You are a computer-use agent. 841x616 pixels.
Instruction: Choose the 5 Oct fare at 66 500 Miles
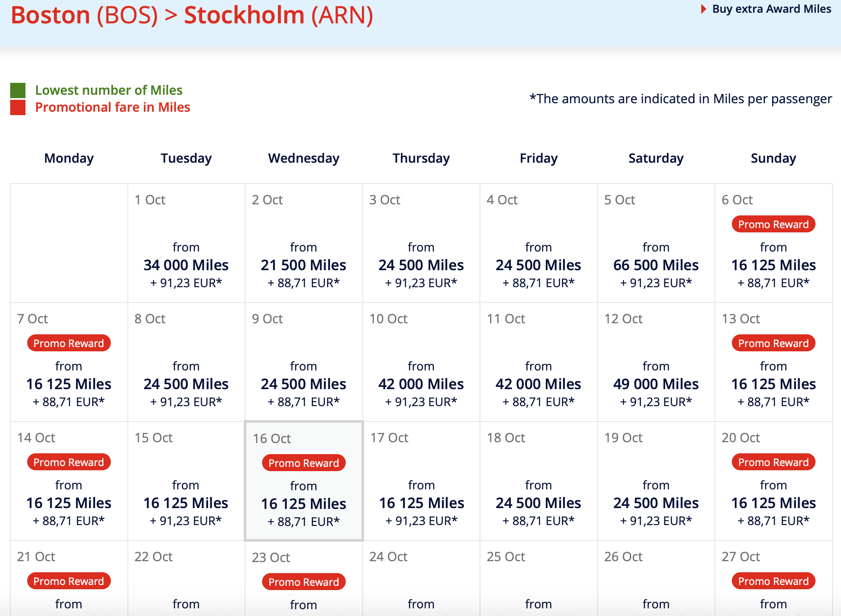coord(656,265)
